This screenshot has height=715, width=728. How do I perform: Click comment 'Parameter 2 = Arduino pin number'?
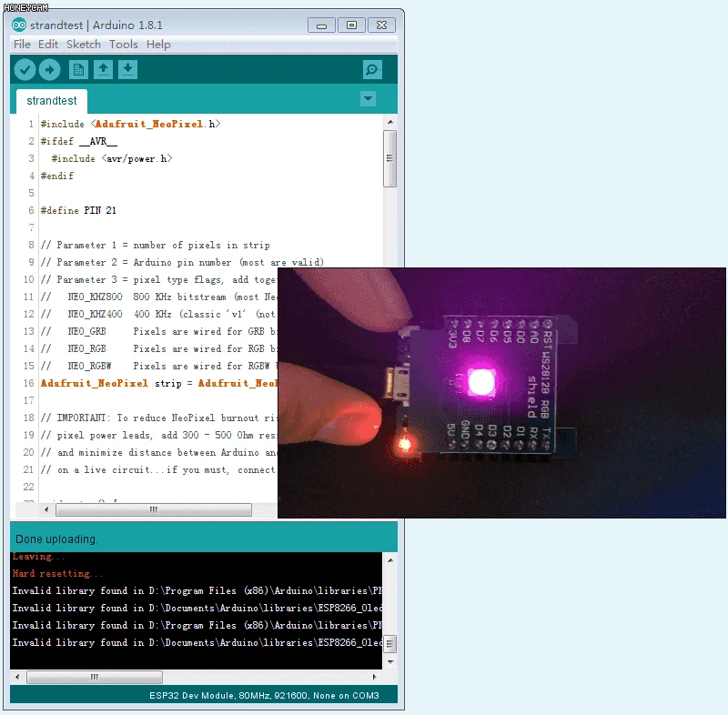pos(182,262)
